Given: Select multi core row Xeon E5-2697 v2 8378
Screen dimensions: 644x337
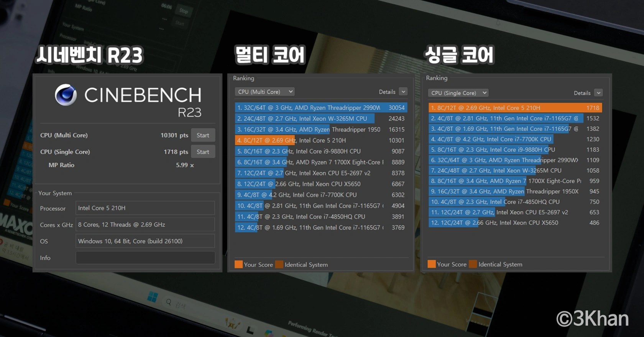Looking at the screenshot, I should 321,173.
